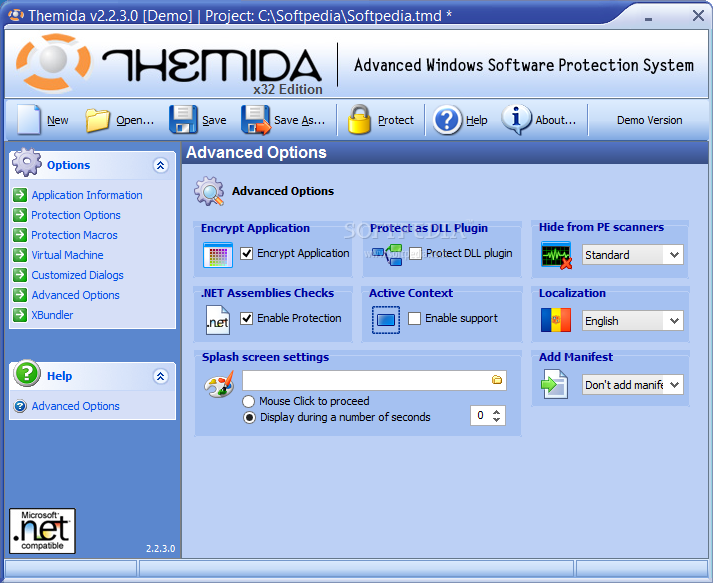713x583 pixels.
Task: Click the Protect padlock icon
Action: [x=359, y=120]
